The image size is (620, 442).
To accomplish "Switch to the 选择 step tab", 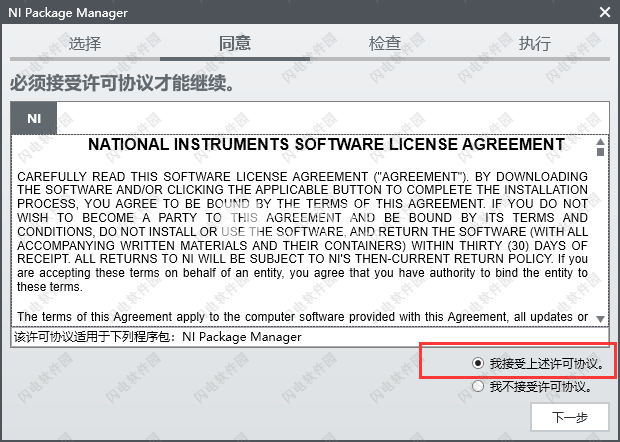I will click(85, 43).
